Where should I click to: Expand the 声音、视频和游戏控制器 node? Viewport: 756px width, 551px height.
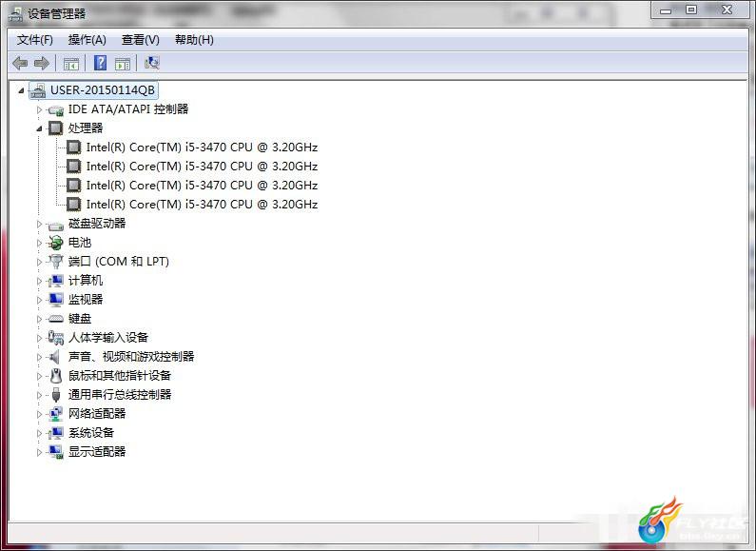click(x=40, y=357)
